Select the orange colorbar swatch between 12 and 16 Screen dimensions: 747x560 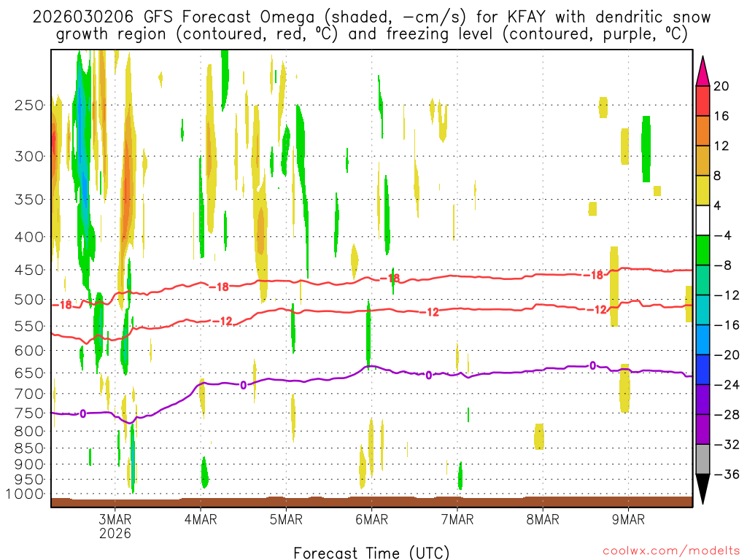point(703,131)
